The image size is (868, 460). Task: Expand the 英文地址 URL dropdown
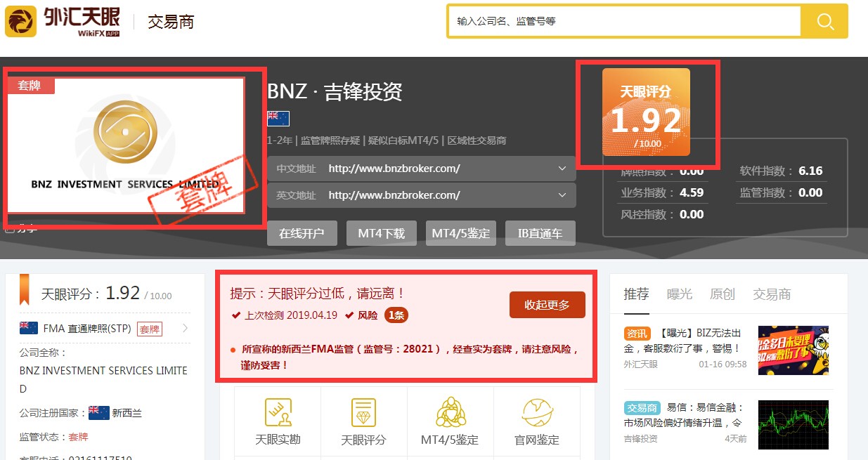tap(562, 195)
